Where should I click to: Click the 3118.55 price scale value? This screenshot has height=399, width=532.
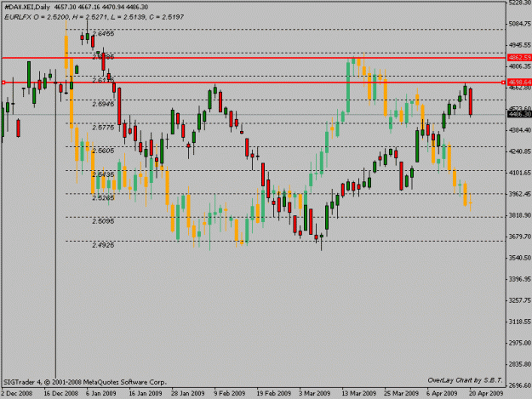520,322
